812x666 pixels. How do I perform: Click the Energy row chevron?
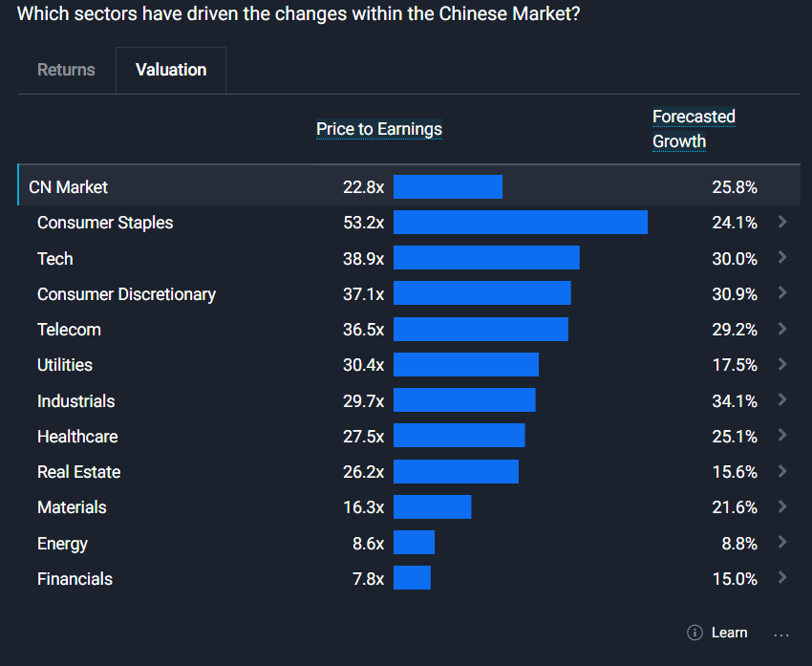pos(782,542)
